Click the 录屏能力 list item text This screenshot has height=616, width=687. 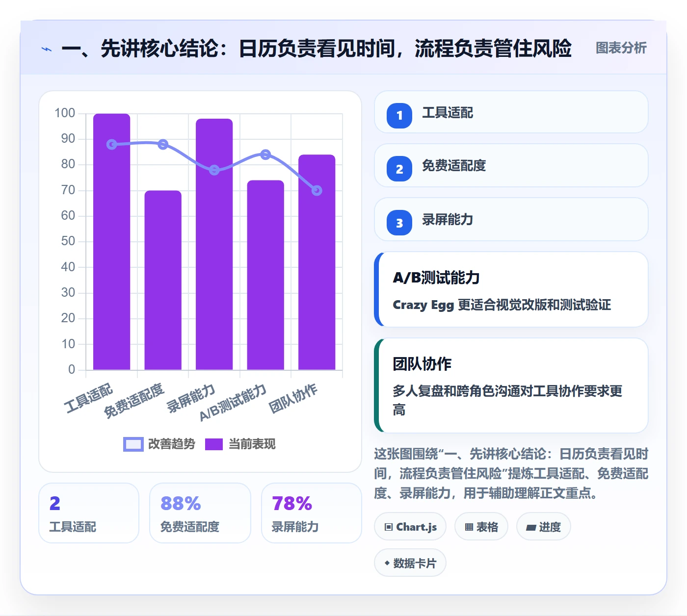pyautogui.click(x=448, y=220)
